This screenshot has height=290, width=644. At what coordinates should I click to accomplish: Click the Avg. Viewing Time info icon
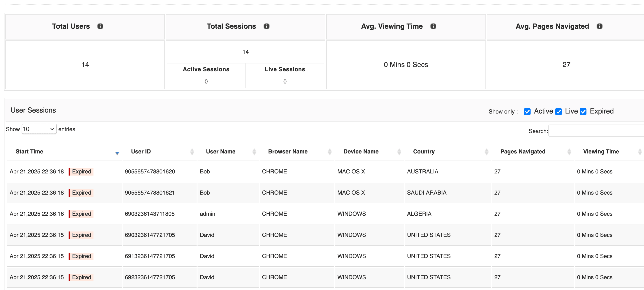click(433, 26)
